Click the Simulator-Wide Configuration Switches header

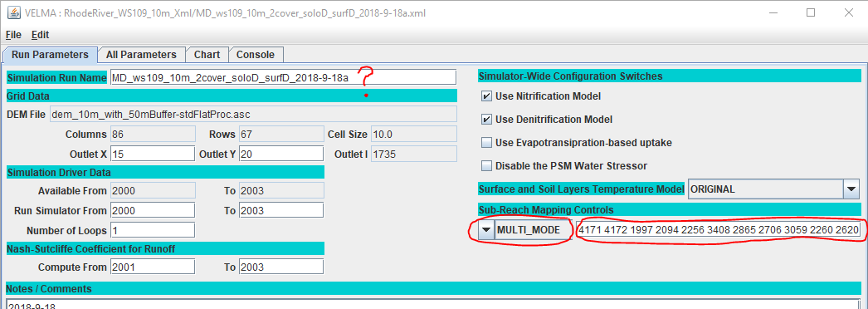pyautogui.click(x=670, y=76)
